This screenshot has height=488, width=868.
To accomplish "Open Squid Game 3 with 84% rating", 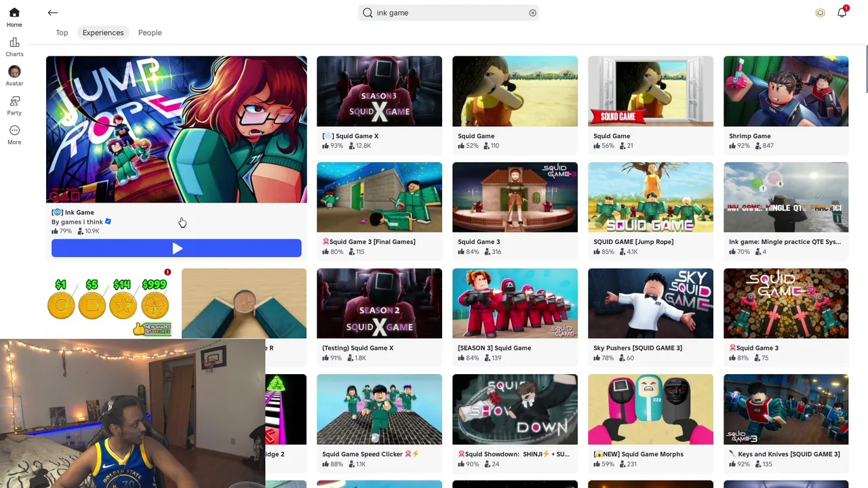I will [x=515, y=197].
